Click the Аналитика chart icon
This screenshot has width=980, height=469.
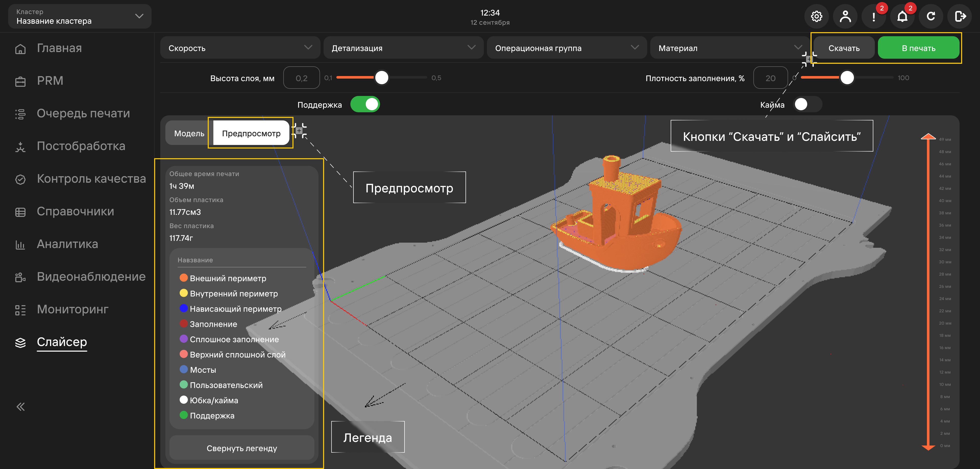pos(20,245)
